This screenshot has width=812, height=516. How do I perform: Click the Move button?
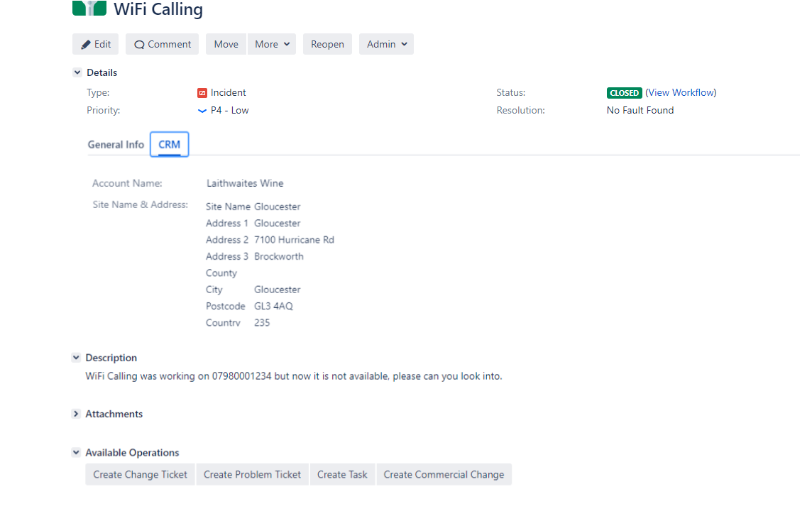226,44
